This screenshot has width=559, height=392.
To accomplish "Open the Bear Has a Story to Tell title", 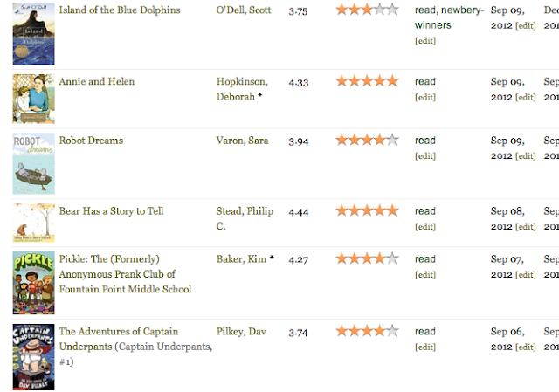I will coord(111,211).
